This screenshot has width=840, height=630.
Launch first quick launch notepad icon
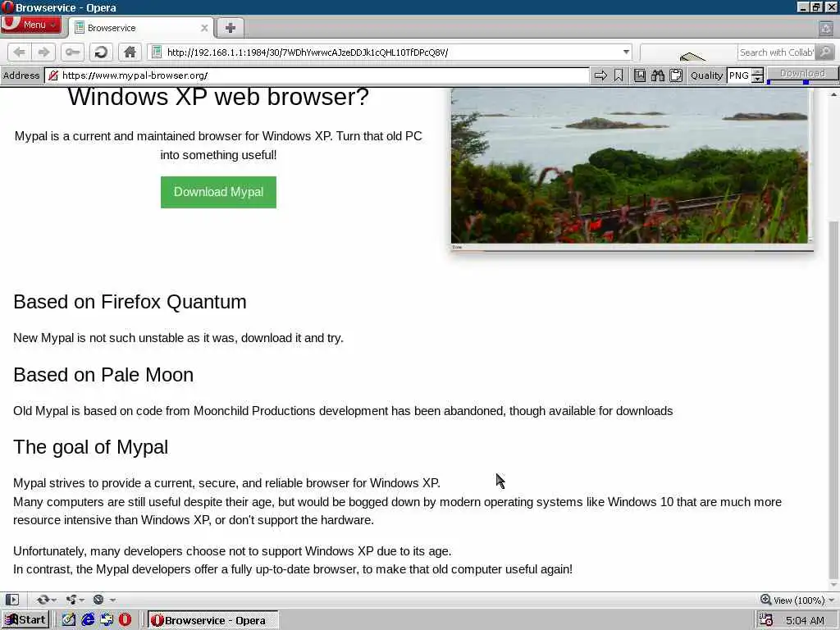point(69,620)
